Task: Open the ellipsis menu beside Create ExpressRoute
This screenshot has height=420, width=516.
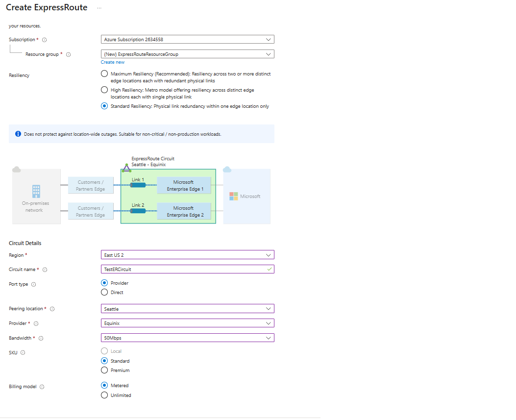Action: (x=99, y=8)
